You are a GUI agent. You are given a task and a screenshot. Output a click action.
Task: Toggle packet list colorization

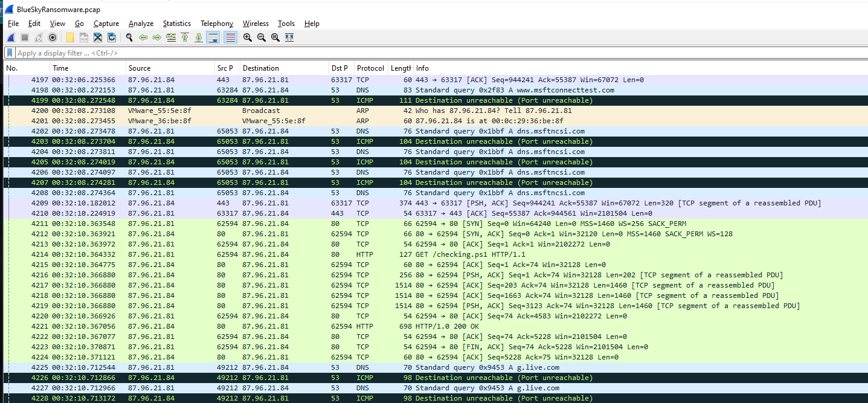(x=230, y=37)
